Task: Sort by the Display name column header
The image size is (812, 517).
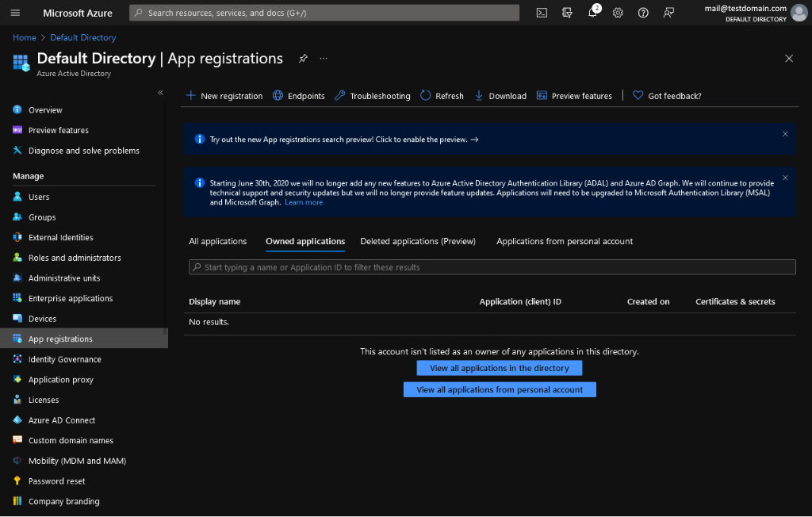Action: pyautogui.click(x=214, y=301)
